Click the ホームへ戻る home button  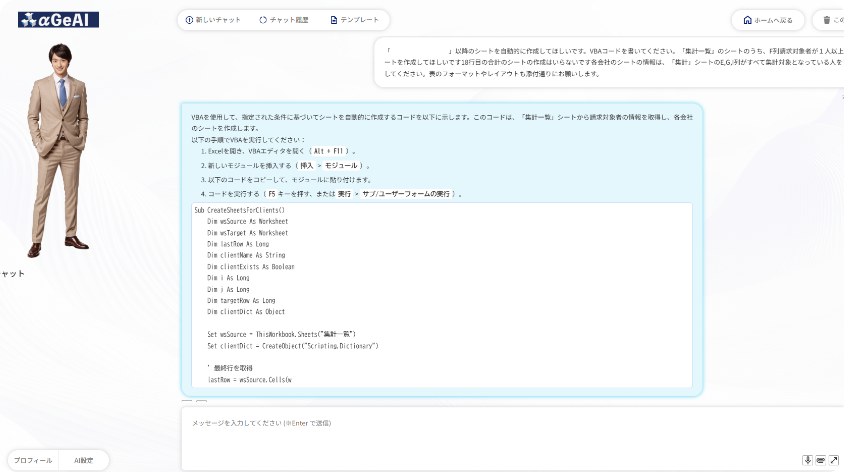[768, 20]
